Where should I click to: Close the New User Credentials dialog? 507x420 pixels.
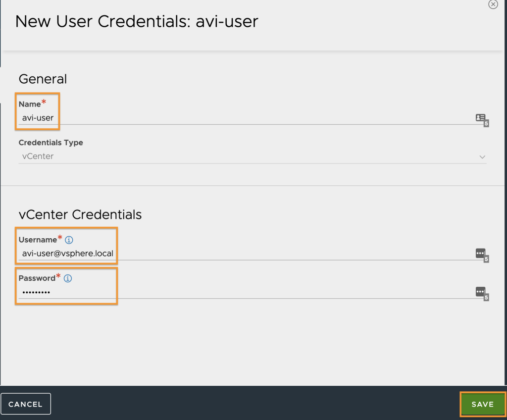coord(493,4)
